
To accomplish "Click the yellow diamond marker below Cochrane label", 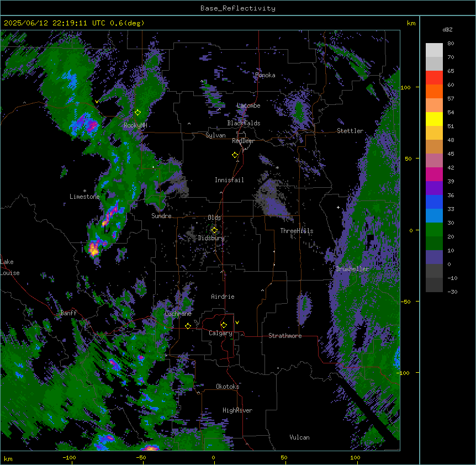I will click(188, 326).
